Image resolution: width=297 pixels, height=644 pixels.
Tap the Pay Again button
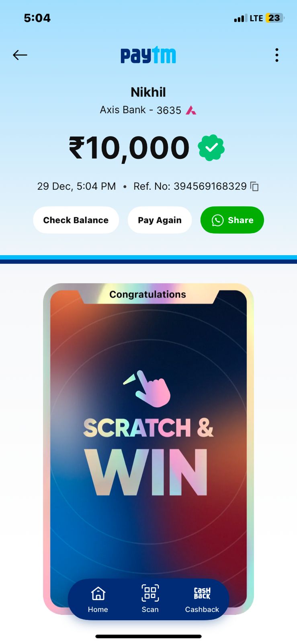click(x=160, y=220)
